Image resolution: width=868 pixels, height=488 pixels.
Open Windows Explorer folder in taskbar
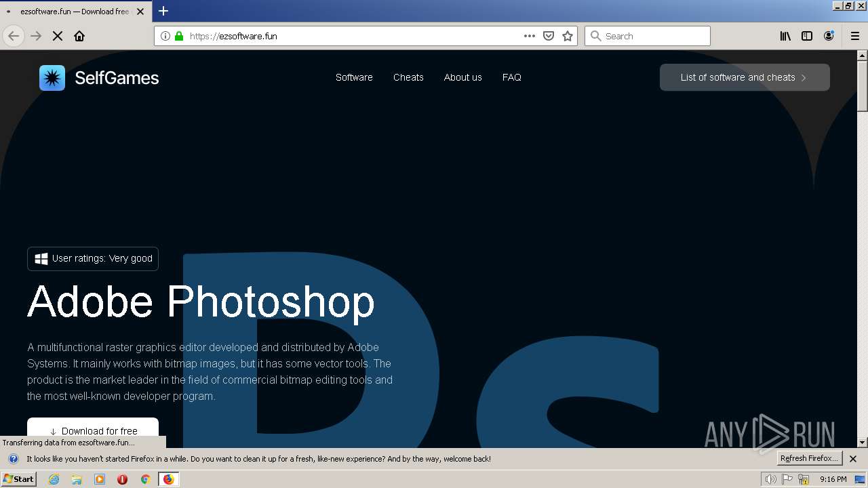pos(77,479)
